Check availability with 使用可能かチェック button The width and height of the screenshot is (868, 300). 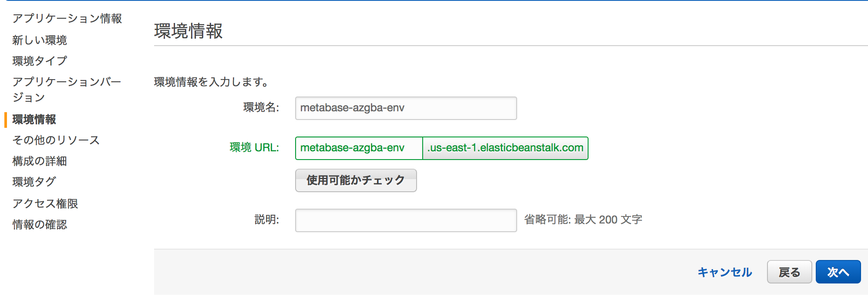[x=356, y=180]
